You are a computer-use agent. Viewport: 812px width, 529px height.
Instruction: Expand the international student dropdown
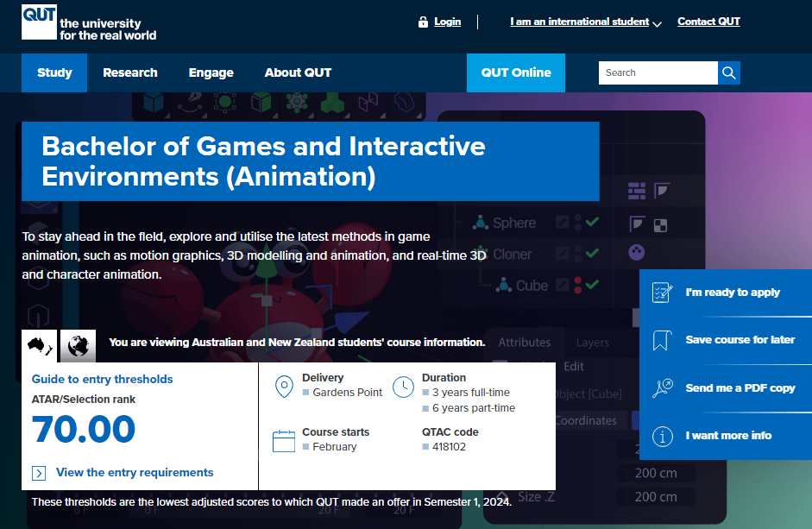(658, 24)
